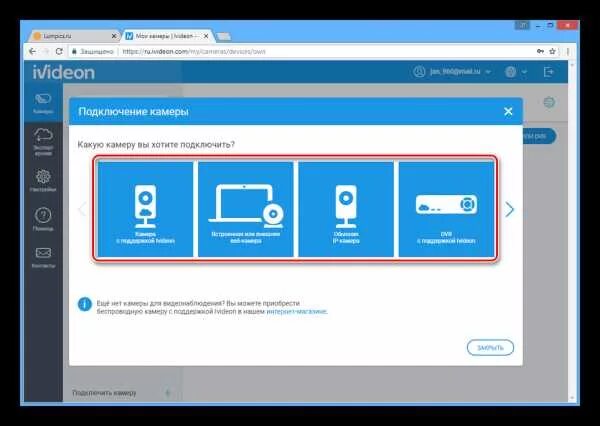Click globe icon below the header
This screenshot has width=600, height=426.
click(x=549, y=102)
